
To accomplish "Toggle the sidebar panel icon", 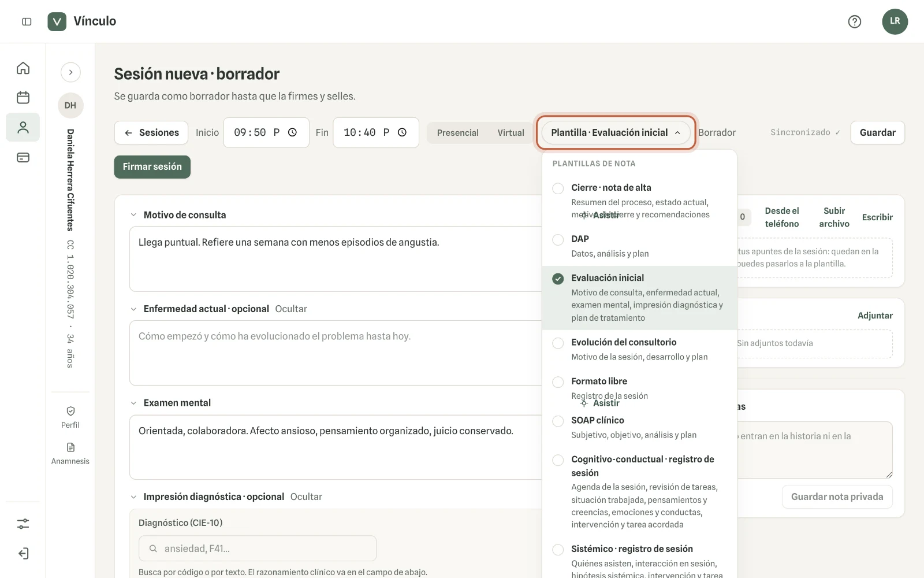I will 27,21.
